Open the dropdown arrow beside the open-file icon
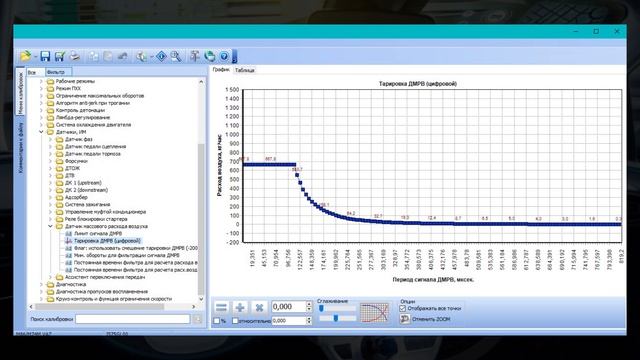Viewport: 640px width, 360px height. click(35, 57)
